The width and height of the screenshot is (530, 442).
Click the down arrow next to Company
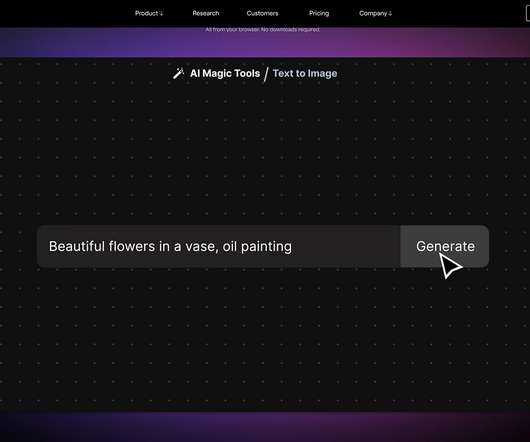(x=390, y=14)
